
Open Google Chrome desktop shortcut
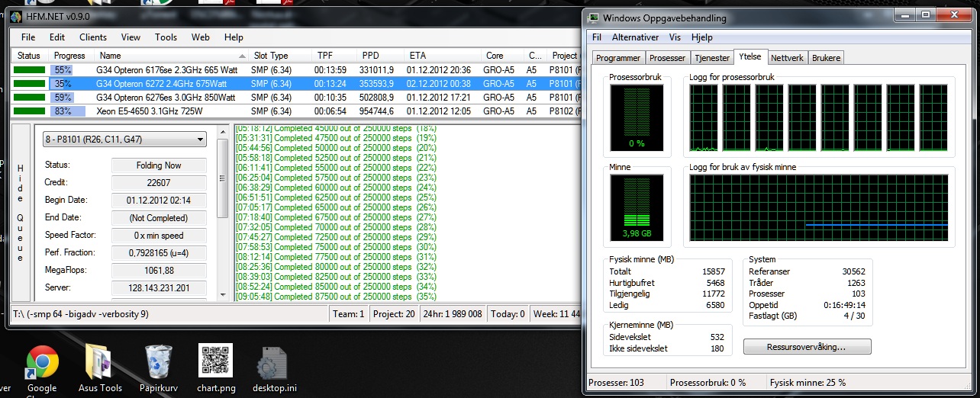click(43, 369)
